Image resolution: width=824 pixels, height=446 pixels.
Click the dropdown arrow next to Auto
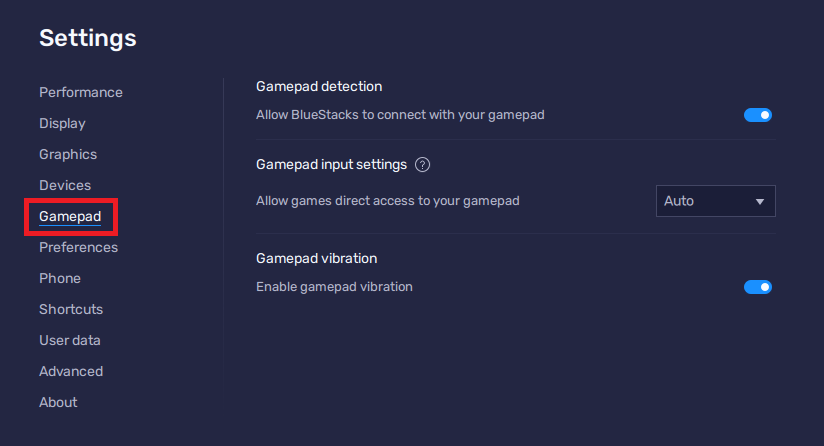click(x=760, y=201)
